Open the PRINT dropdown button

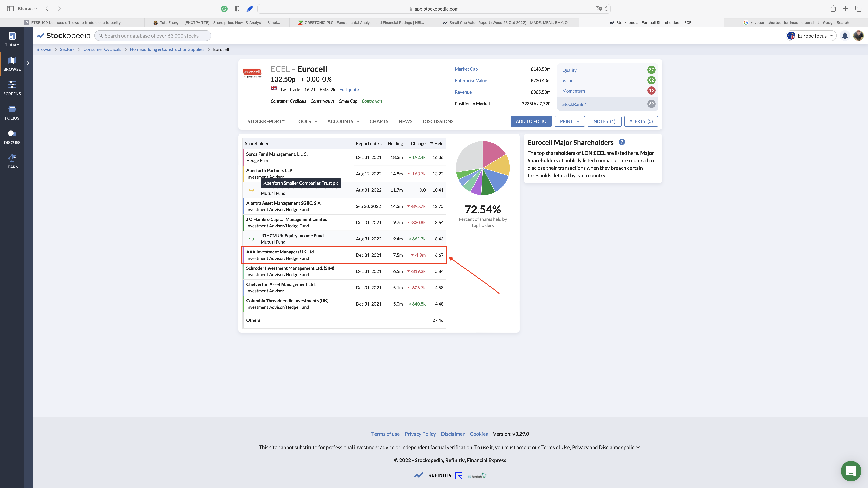569,121
